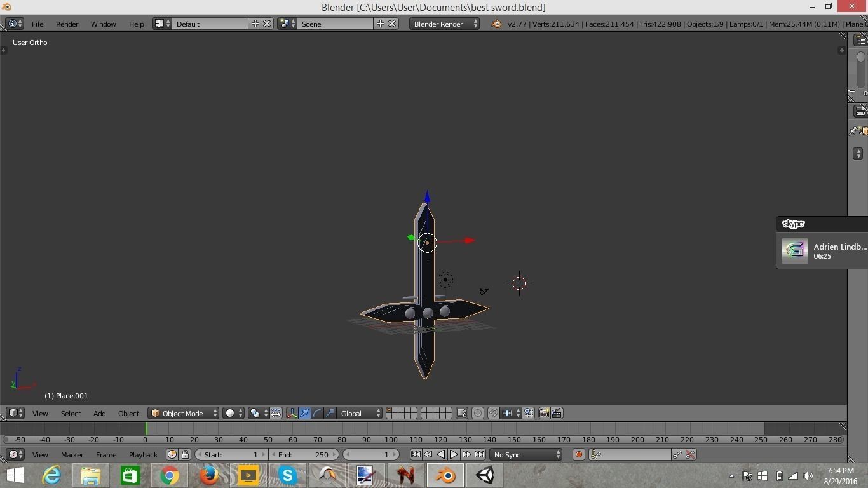This screenshot has width=868, height=488.
Task: Open the Info editor type selector
Action: pyautogui.click(x=15, y=24)
